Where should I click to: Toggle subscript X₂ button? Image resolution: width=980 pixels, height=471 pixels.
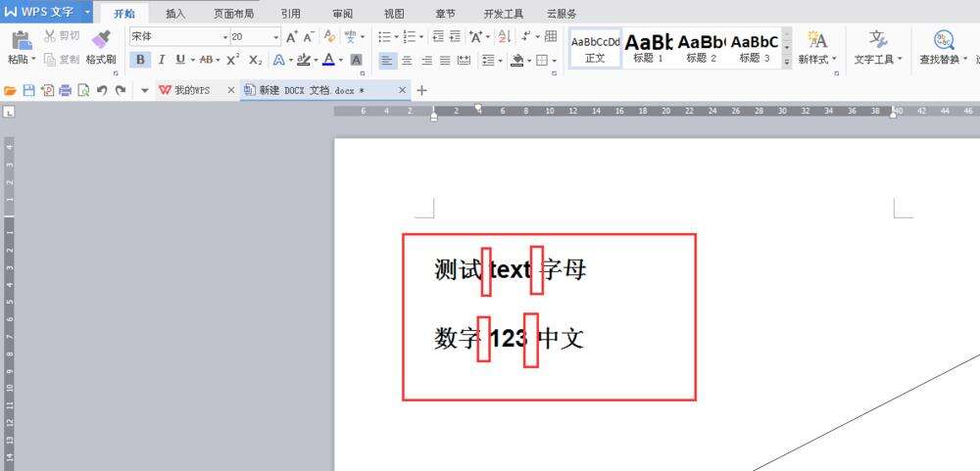tap(255, 60)
